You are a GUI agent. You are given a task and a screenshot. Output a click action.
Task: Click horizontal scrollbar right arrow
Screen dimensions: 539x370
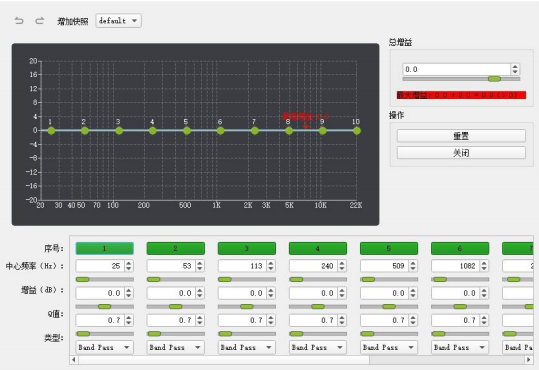pos(529,360)
